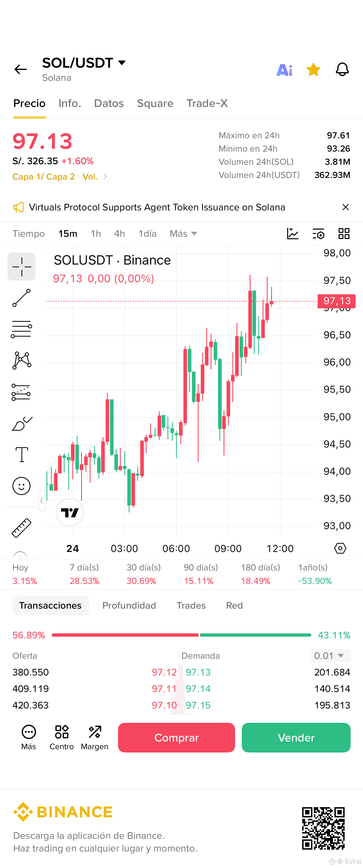The image size is (363, 868).
Task: Click the Binance QR code
Action: coord(323,828)
